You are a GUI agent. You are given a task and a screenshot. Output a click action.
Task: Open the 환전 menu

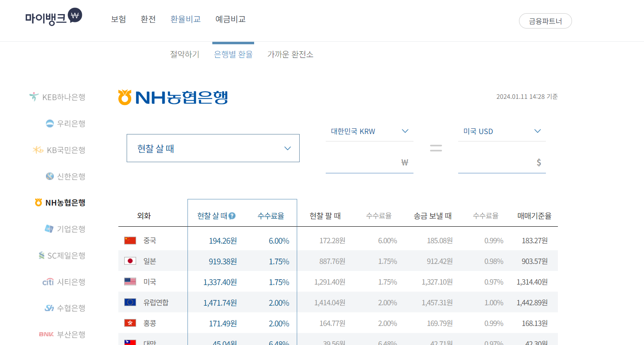coord(148,19)
